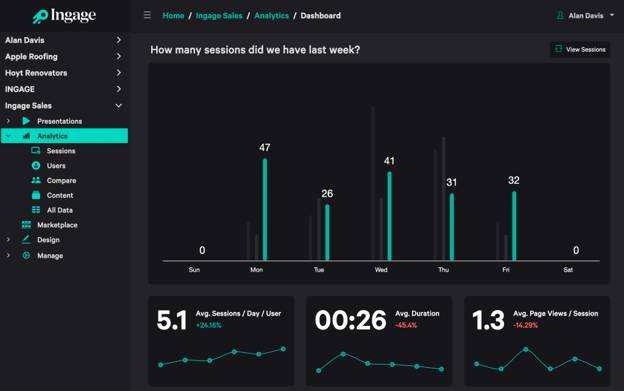Open the Users profile icon
624x391 pixels.
(x=36, y=165)
